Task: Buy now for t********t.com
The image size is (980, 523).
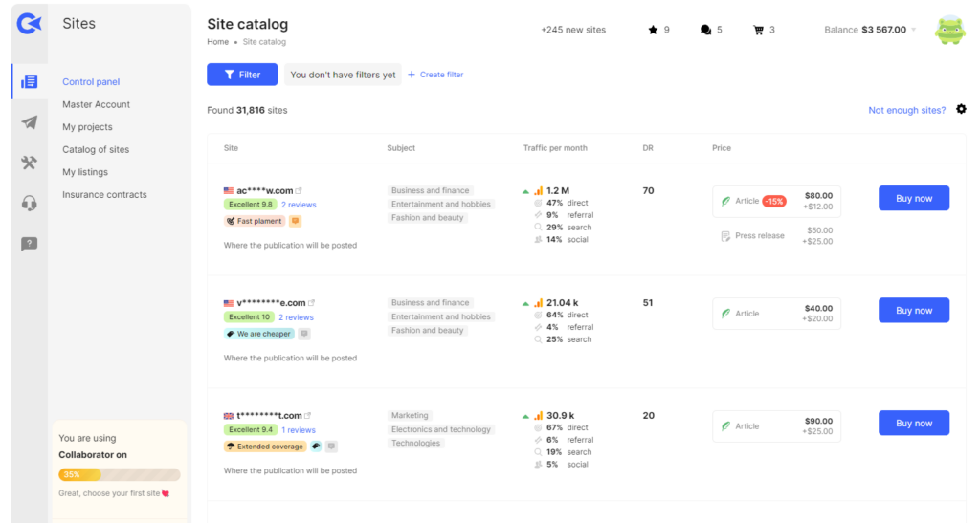Action: (914, 423)
